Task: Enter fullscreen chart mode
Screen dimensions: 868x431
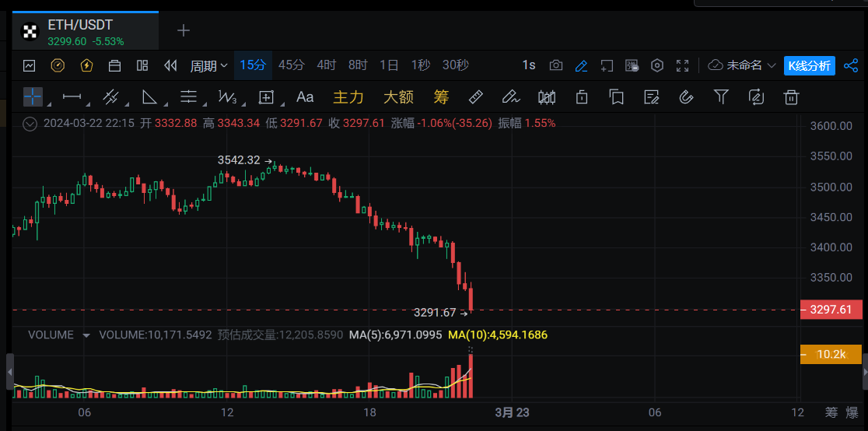Action: [682, 65]
